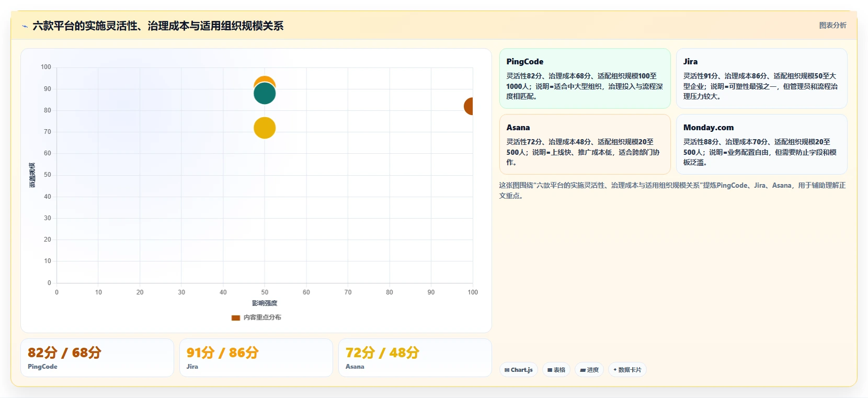The height and width of the screenshot is (398, 868).
Task: Click the 图表分析 label in header
Action: click(832, 25)
